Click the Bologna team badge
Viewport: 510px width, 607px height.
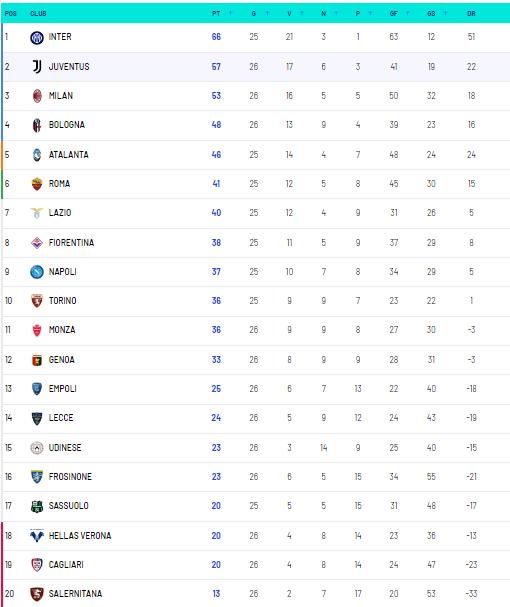(x=37, y=125)
